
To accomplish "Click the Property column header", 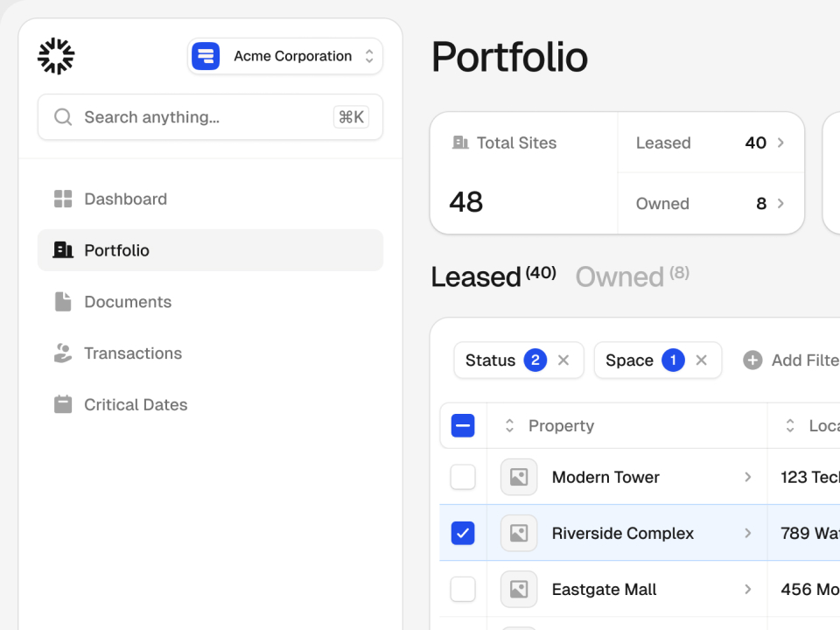I will [x=561, y=426].
